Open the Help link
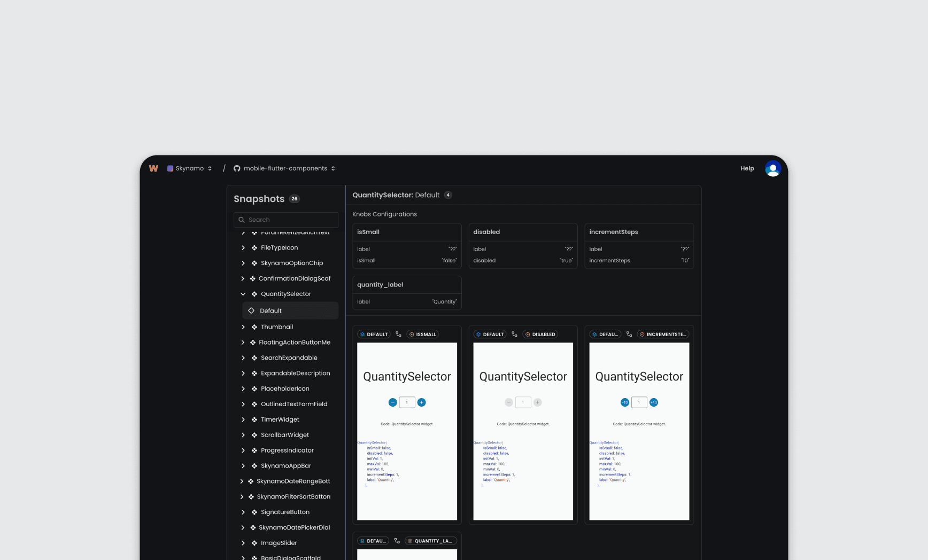The height and width of the screenshot is (560, 928). (x=747, y=168)
